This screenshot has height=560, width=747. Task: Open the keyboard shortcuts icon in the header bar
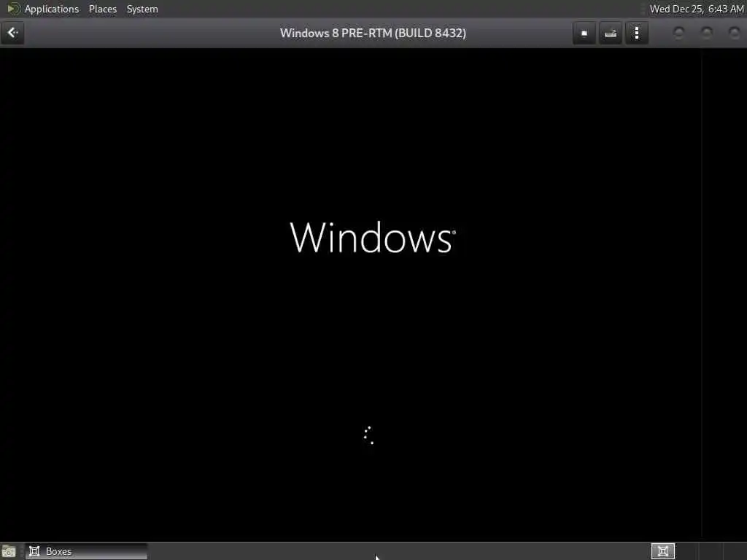point(611,34)
